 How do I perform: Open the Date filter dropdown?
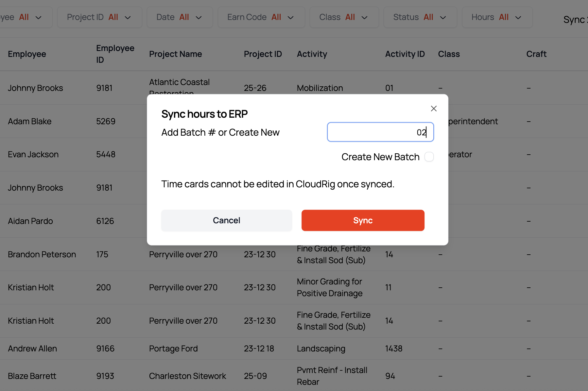(x=180, y=17)
